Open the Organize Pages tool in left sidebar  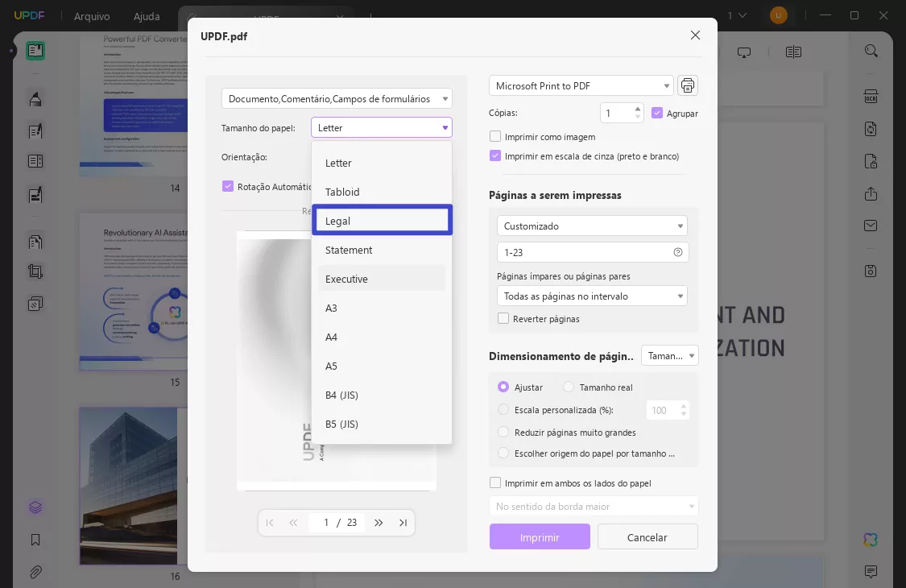(x=35, y=161)
